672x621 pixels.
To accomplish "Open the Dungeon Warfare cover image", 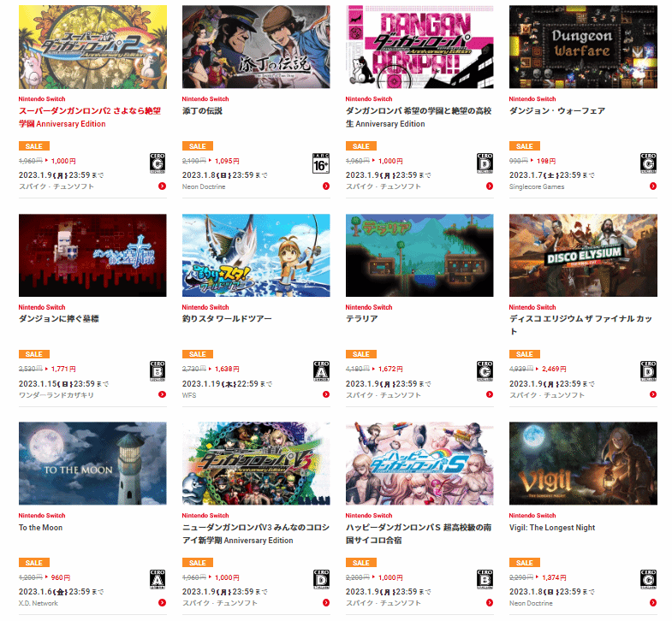I will pyautogui.click(x=583, y=47).
